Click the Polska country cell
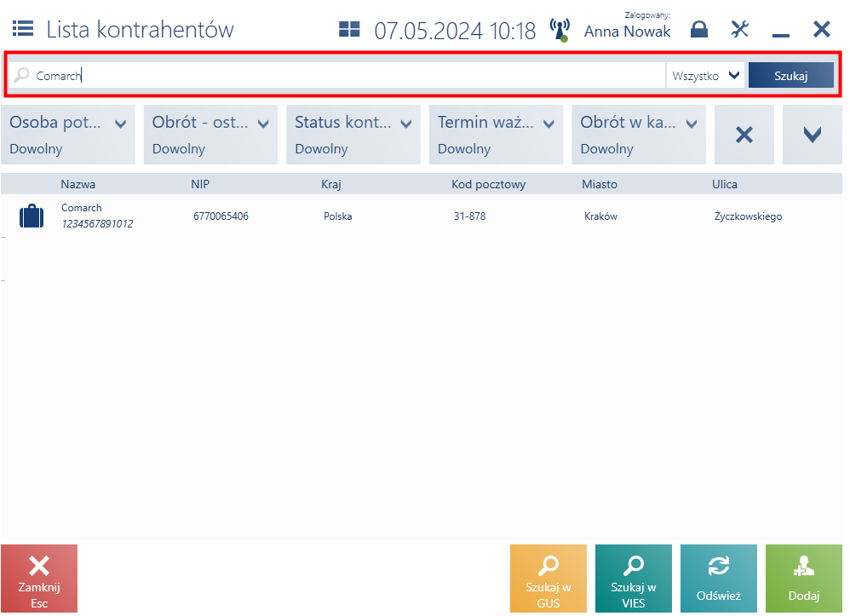850x616 pixels. click(x=338, y=216)
